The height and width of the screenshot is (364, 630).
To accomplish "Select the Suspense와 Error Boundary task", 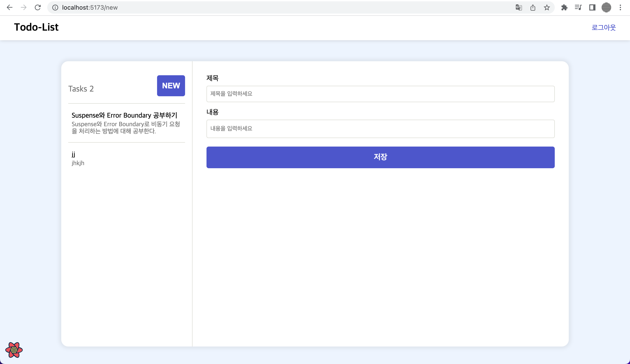I will (x=126, y=123).
